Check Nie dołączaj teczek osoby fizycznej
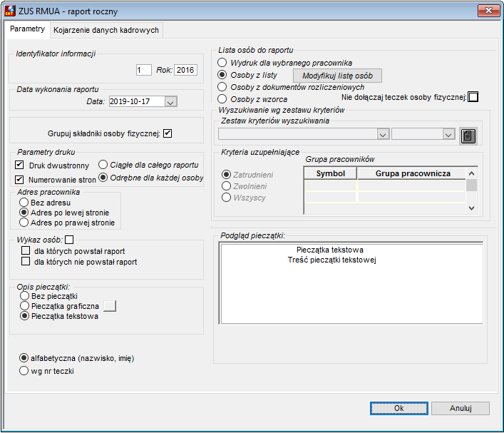The height and width of the screenshot is (433, 504). [x=473, y=97]
